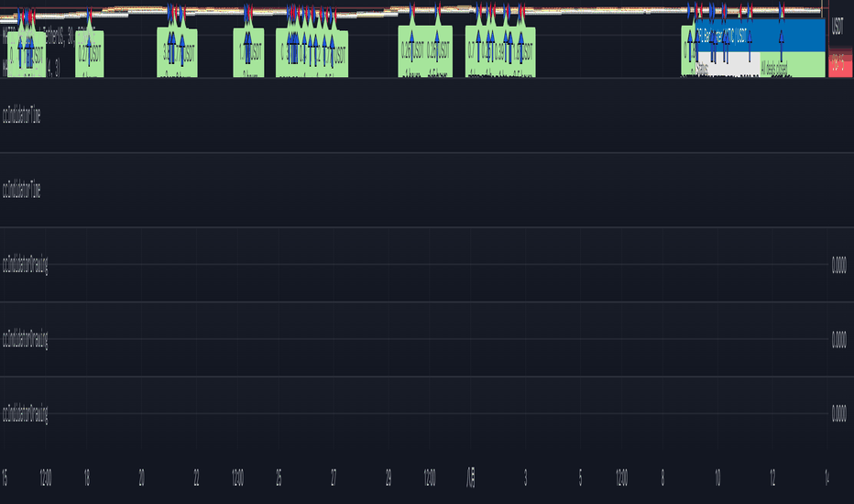Click the 25 date label on time axis

tap(279, 477)
